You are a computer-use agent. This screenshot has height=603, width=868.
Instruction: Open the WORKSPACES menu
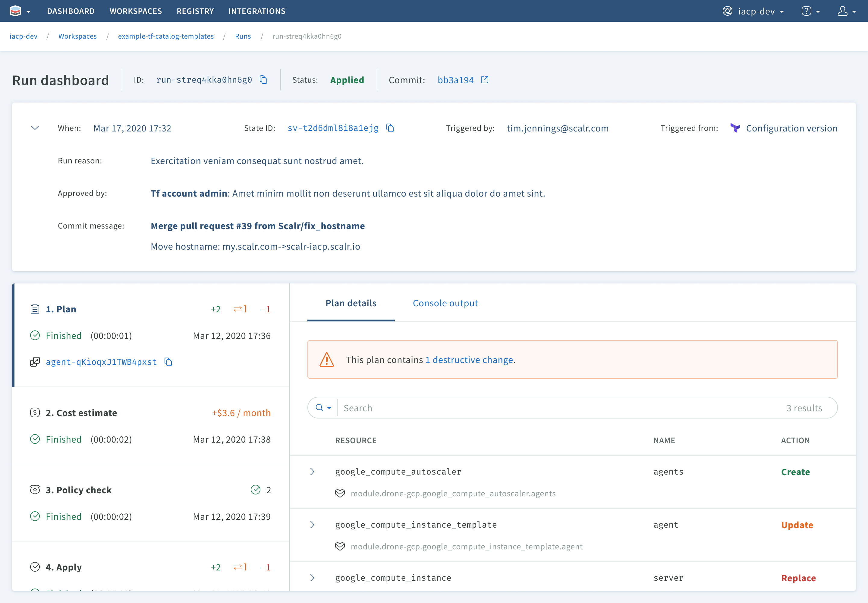[136, 11]
